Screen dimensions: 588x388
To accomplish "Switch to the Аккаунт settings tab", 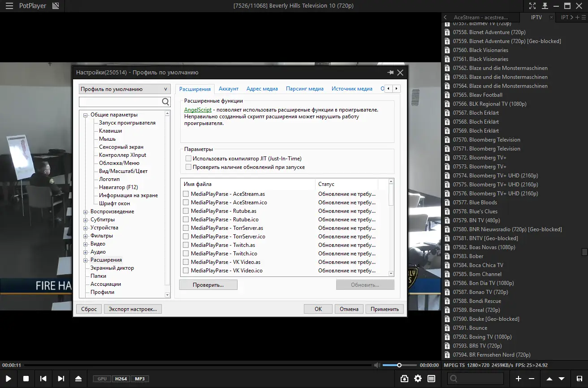I will pyautogui.click(x=229, y=89).
